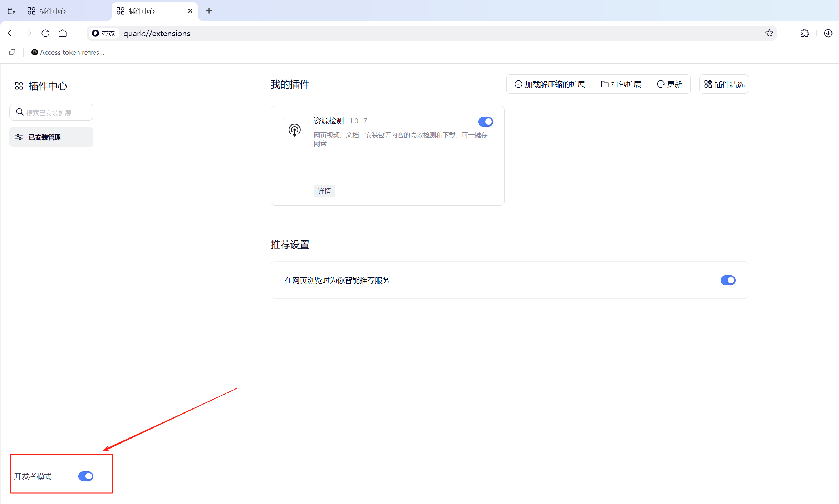Open the downloads icon in toolbar
This screenshot has height=504, width=839.
pyautogui.click(x=828, y=33)
